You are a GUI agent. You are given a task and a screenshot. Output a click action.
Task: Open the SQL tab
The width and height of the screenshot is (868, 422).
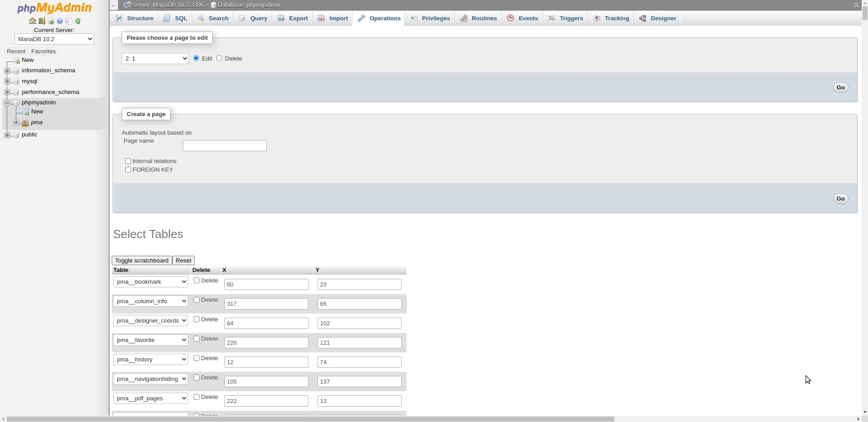(x=175, y=19)
